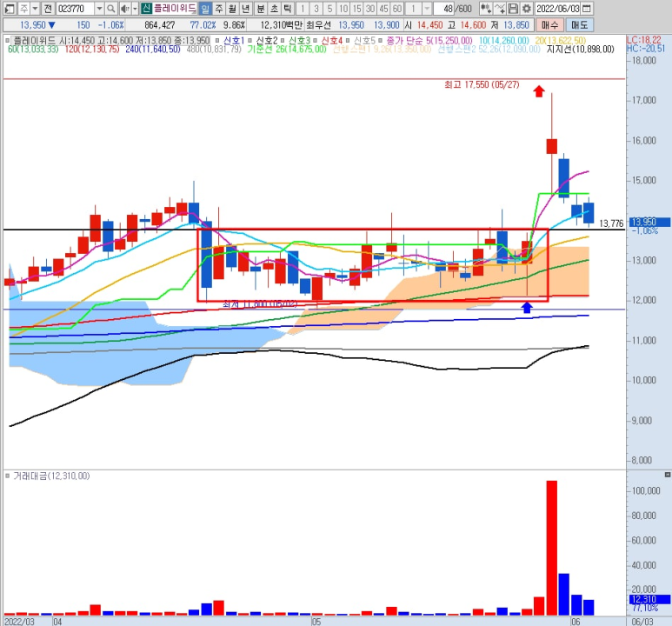The height and width of the screenshot is (626, 672).
Task: Click the 매수 buy button
Action: (549, 25)
